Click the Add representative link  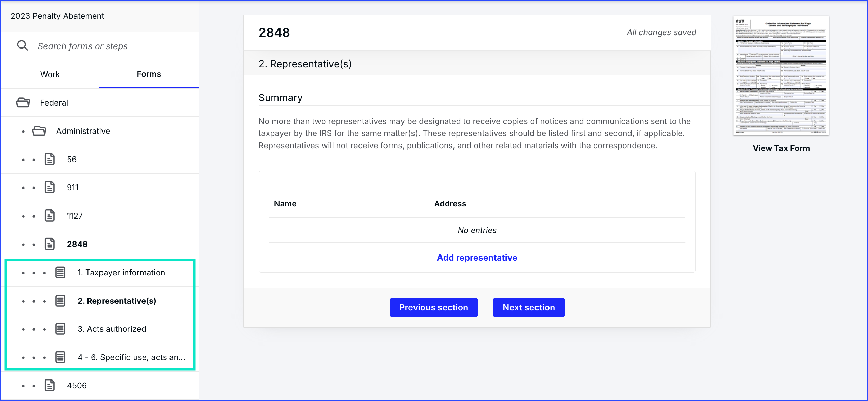[x=477, y=257]
